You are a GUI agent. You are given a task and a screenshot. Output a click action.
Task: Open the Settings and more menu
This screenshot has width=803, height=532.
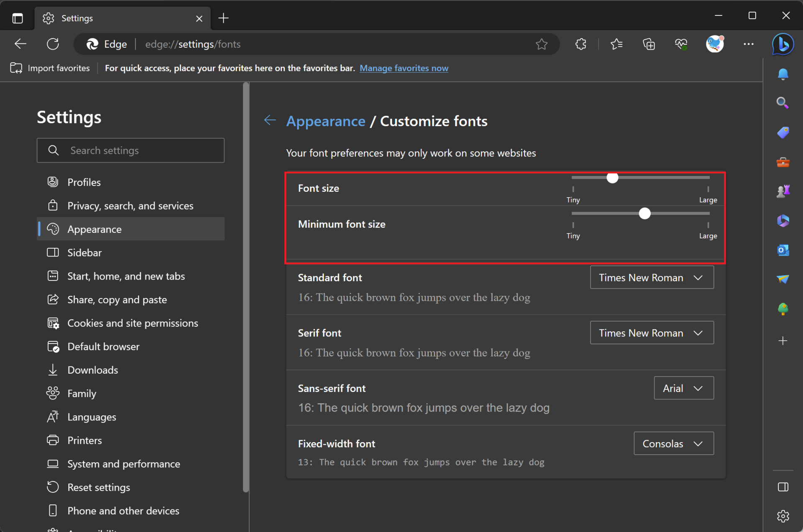[749, 44]
